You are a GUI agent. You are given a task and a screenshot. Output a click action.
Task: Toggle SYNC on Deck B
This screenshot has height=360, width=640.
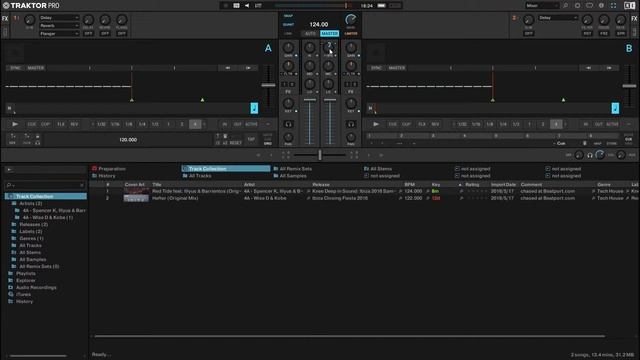click(376, 68)
